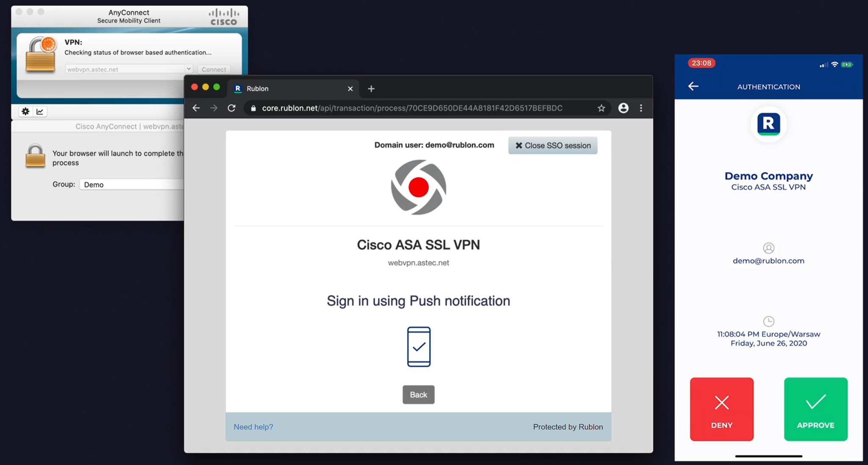Tap the green APPROVE button
Screen dimensions: 868x465
[x=815, y=409]
